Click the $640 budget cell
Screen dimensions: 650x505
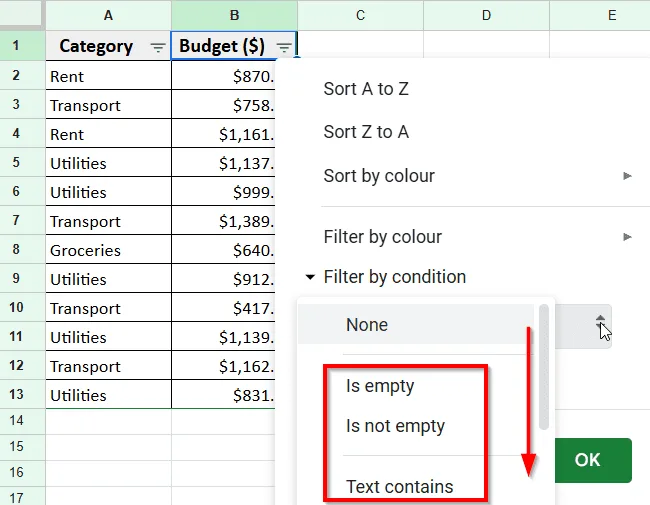[223, 250]
